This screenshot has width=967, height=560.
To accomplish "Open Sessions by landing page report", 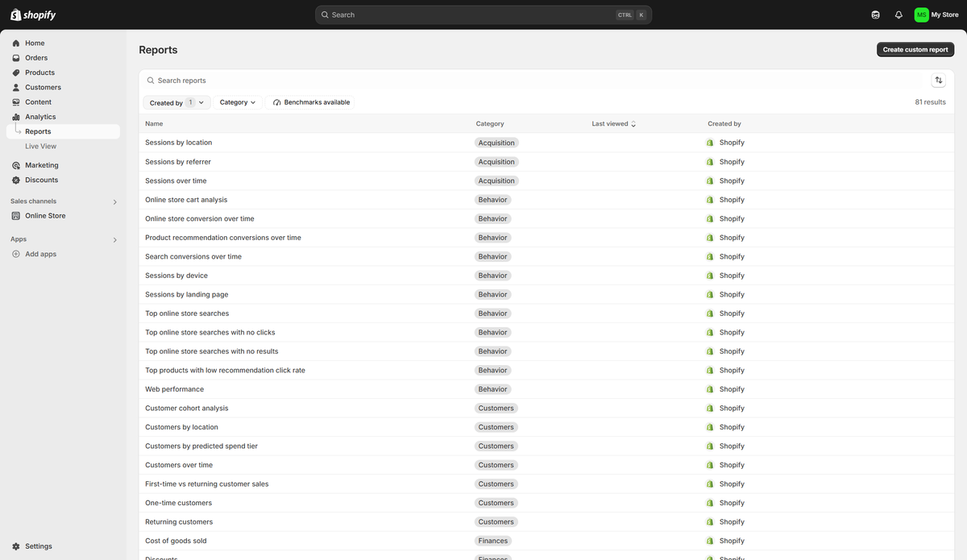I will point(187,295).
